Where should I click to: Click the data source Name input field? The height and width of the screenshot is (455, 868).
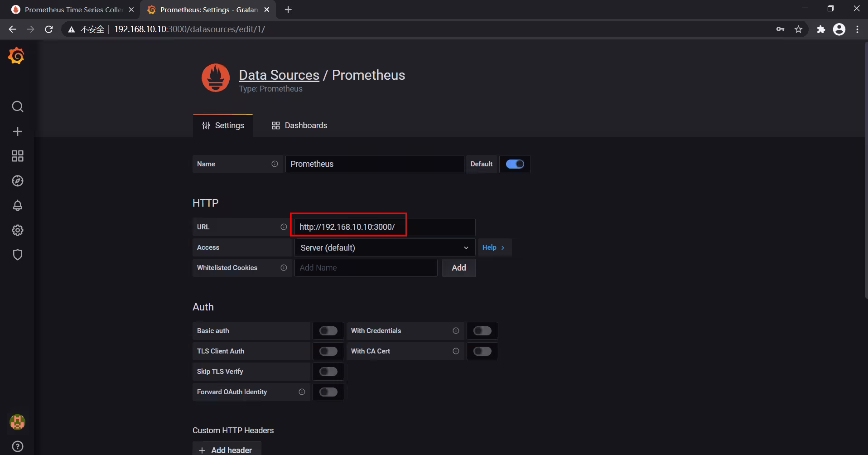[x=375, y=164]
